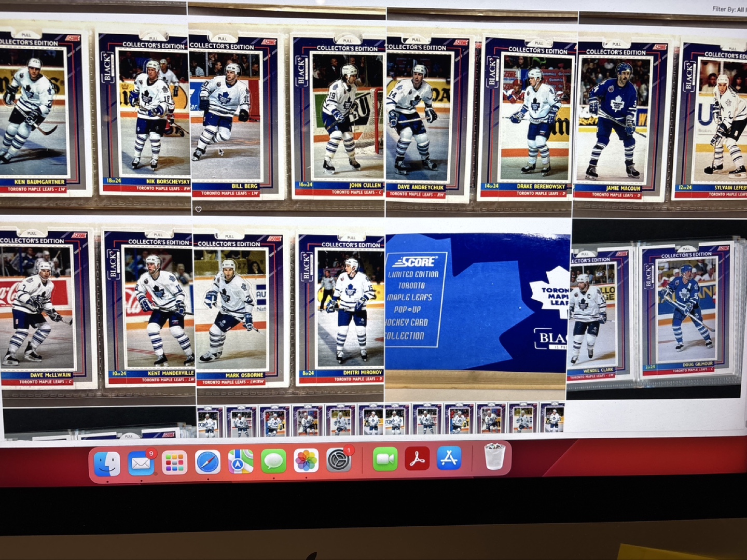Open the App Store
The width and height of the screenshot is (747, 560).
pos(450,463)
